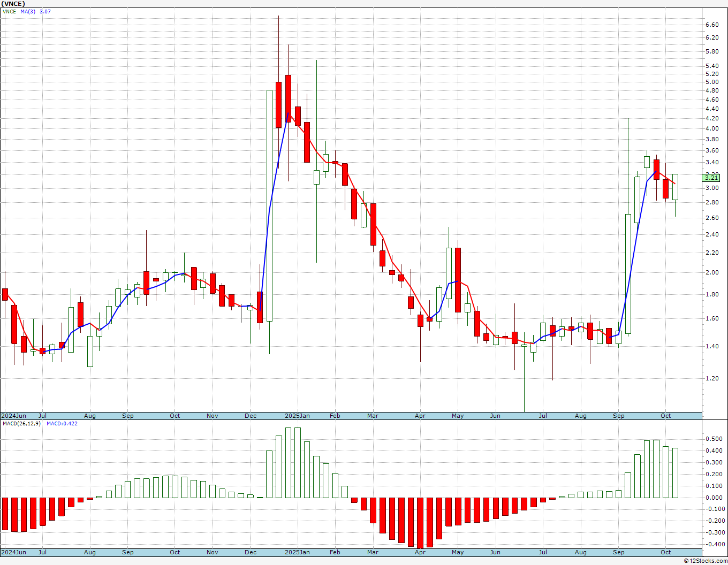Select the May marker on price axis
This screenshot has width=728, height=565.
point(458,416)
